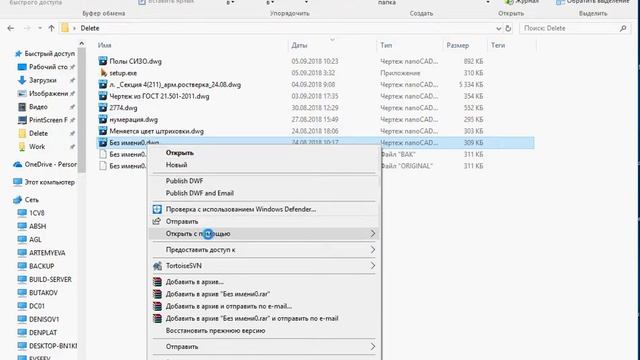Refresh the Delete folder view

(x=508, y=28)
